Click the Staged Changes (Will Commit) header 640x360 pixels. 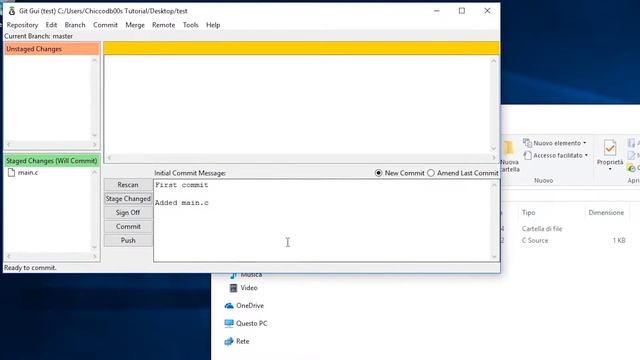[52, 161]
